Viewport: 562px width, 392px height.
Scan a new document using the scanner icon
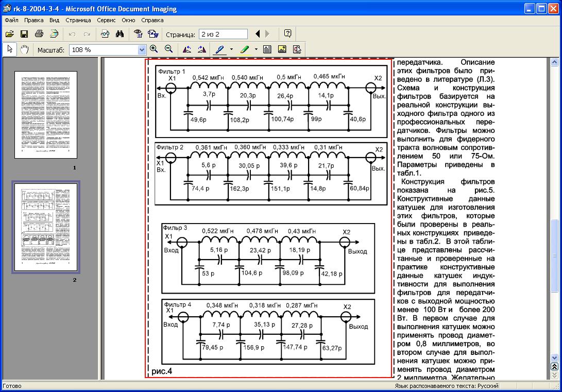(x=54, y=34)
